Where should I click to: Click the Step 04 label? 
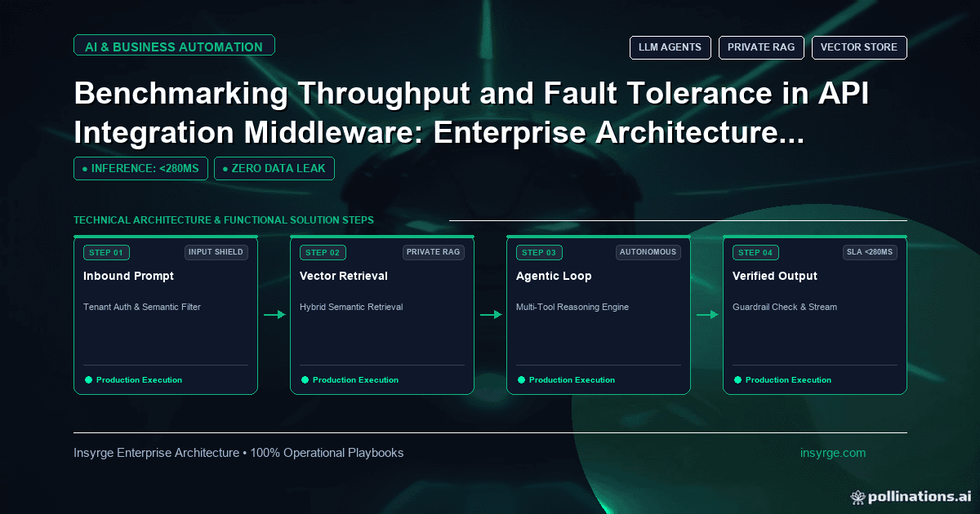pos(755,253)
